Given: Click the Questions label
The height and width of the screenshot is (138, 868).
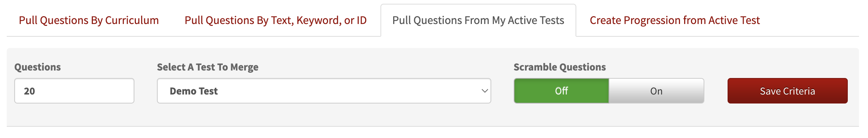Looking at the screenshot, I should [x=37, y=67].
